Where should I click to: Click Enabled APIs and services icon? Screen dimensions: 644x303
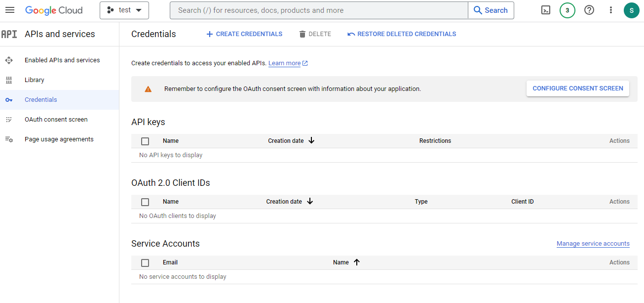tap(9, 60)
